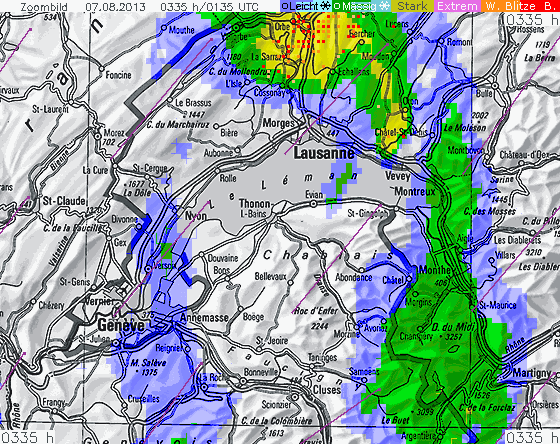Click the Lausanne city label
This screenshot has width=560, height=444.
324,154
